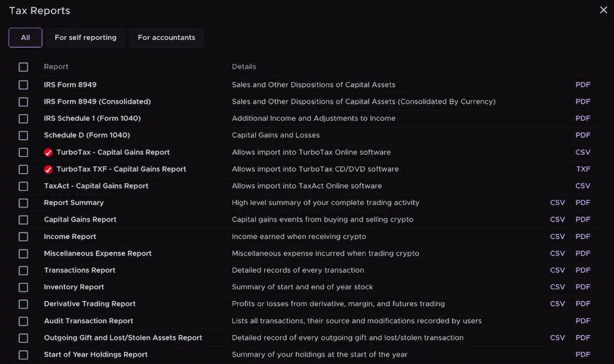Switch to For self reporting tab
The height and width of the screenshot is (364, 614).
tap(86, 38)
